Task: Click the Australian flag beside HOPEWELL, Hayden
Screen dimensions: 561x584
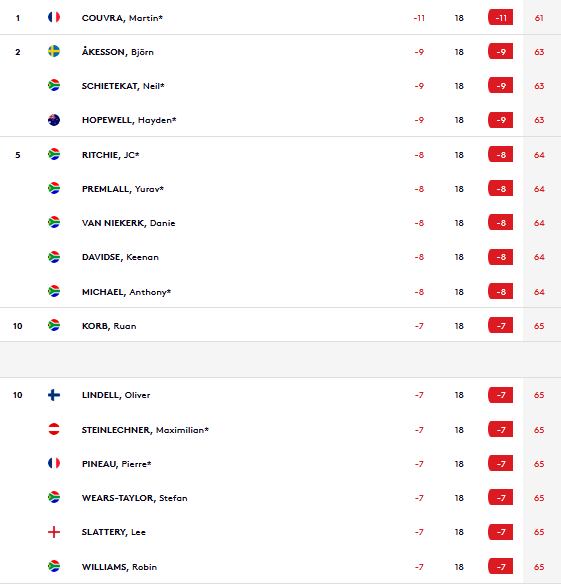Action: [54, 120]
